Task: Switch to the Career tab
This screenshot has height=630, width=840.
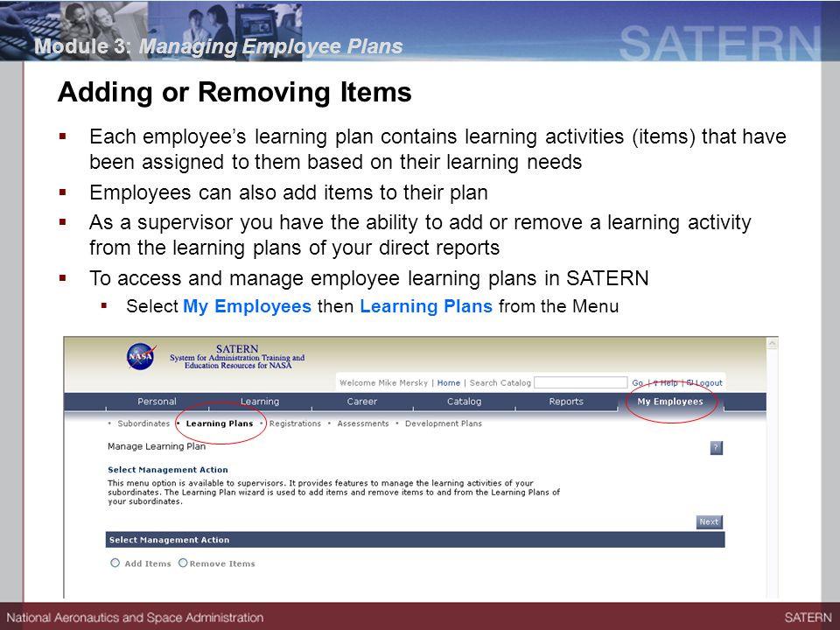Action: (x=362, y=402)
